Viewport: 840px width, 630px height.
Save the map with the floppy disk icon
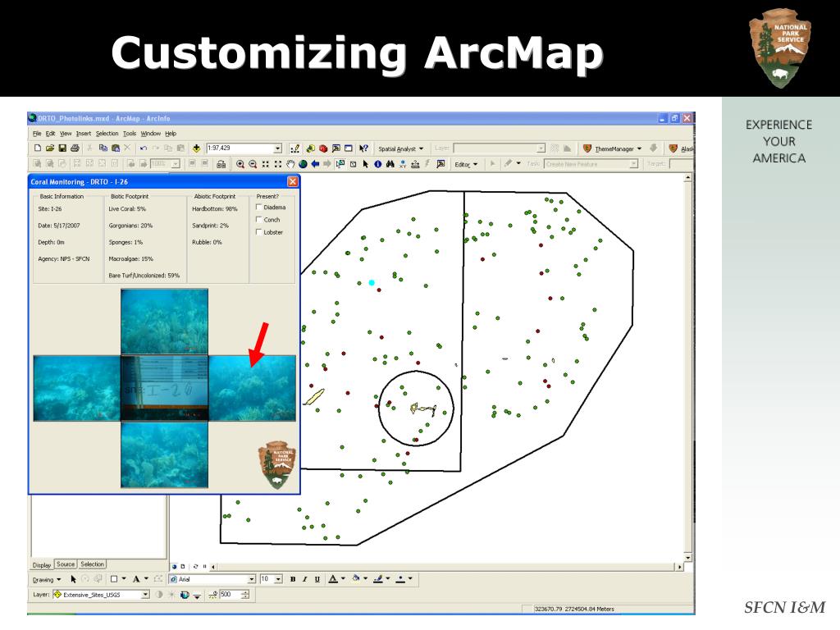pyautogui.click(x=62, y=148)
